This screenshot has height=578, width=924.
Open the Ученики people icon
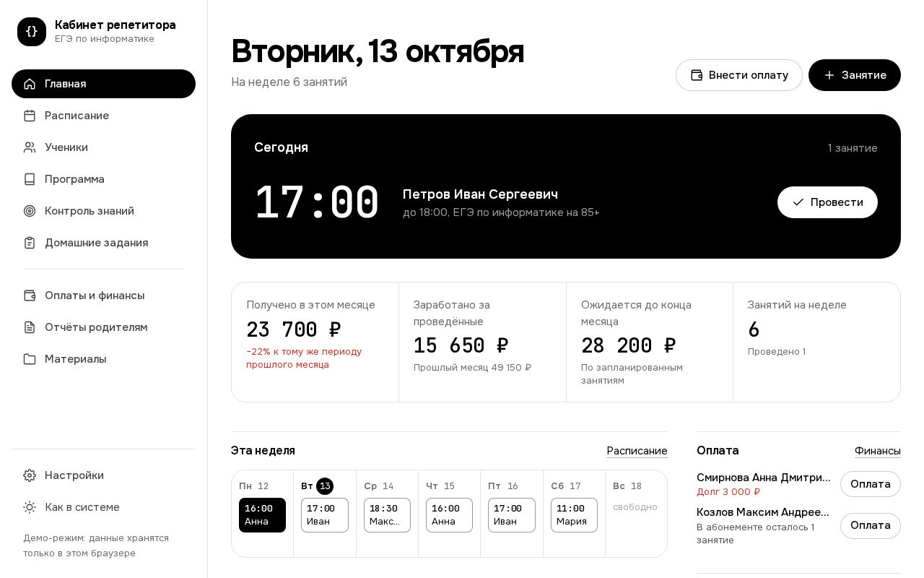[30, 147]
